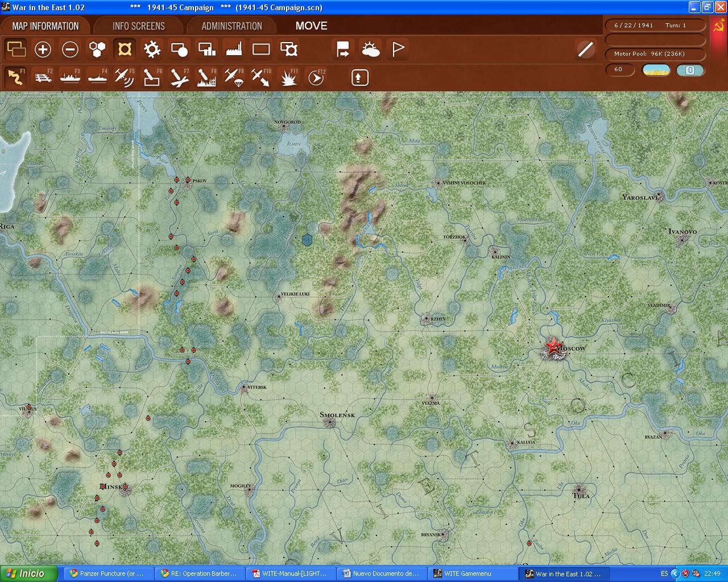Screen dimensions: 728x582
Task: Select the F10 air transfer mode icon
Action: [x=261, y=77]
